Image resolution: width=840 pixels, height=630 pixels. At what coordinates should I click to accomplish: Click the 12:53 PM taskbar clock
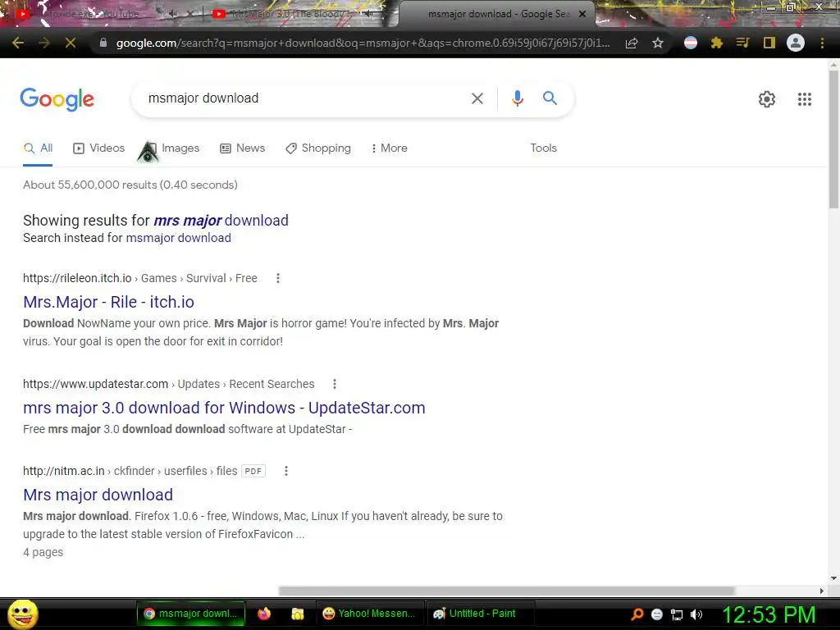point(769,614)
